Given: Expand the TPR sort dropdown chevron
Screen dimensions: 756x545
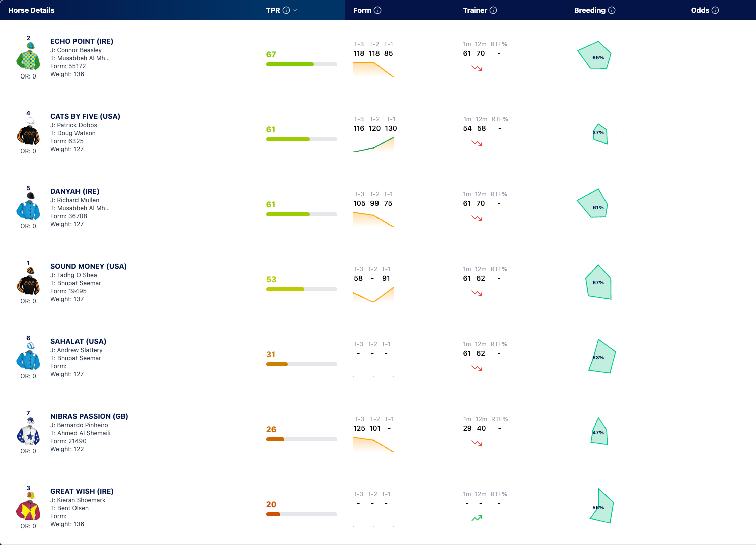Looking at the screenshot, I should [295, 10].
